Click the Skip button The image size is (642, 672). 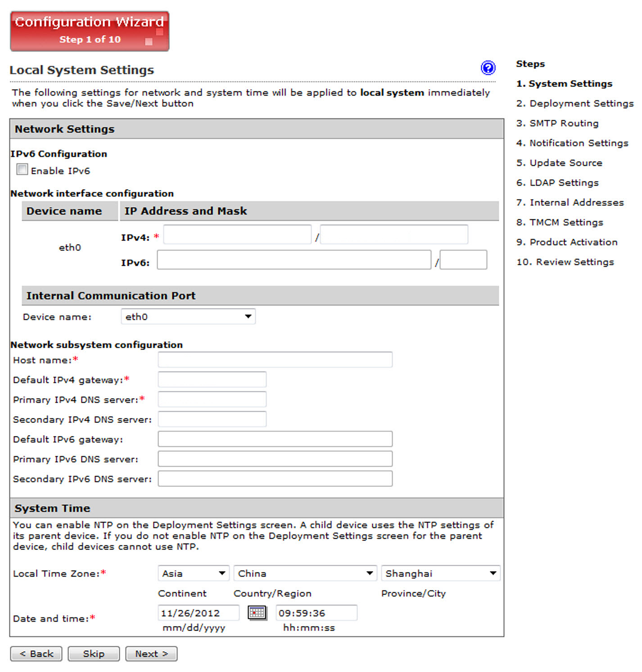[94, 654]
